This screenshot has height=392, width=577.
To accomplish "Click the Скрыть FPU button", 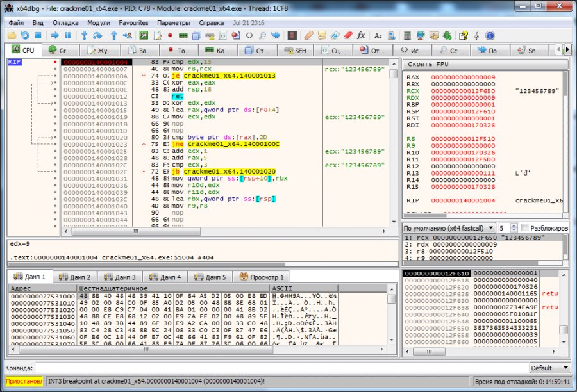I will point(485,64).
